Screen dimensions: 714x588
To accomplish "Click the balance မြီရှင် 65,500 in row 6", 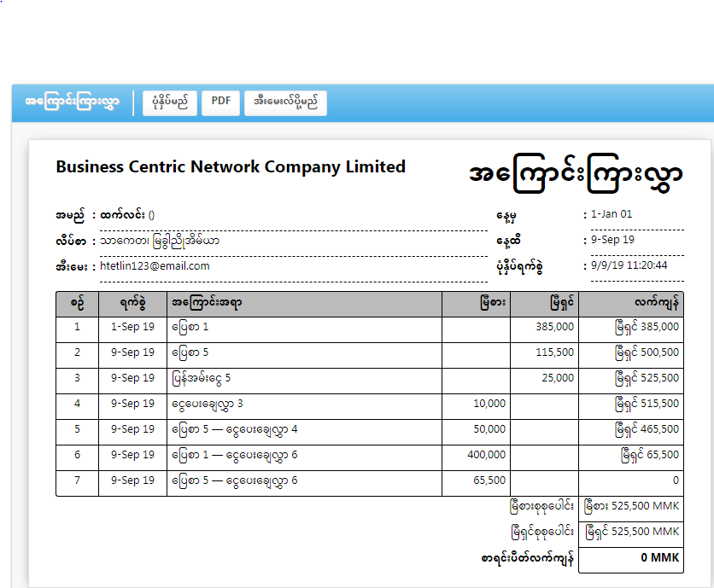I will [650, 455].
